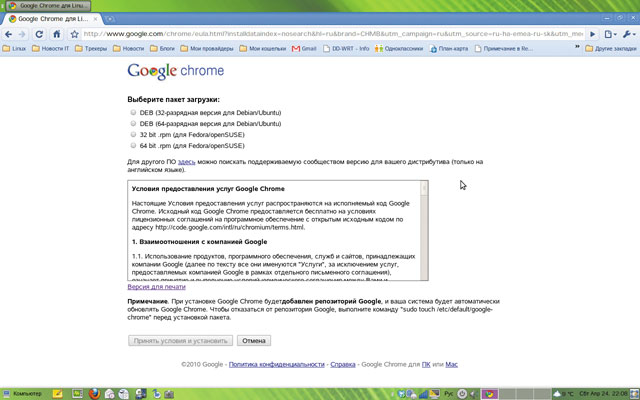The width and height of the screenshot is (640, 400).
Task: Open the Новости IT bookmarks folder
Action: (x=51, y=49)
